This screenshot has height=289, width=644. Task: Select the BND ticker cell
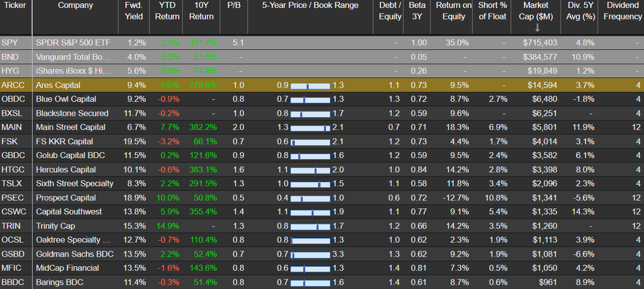(x=10, y=57)
